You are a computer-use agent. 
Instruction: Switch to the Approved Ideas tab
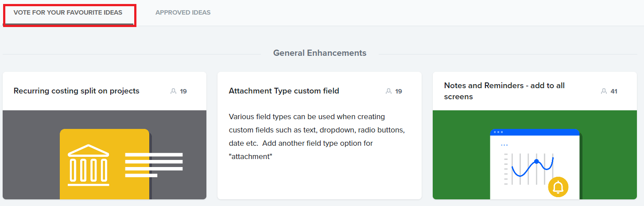[183, 13]
